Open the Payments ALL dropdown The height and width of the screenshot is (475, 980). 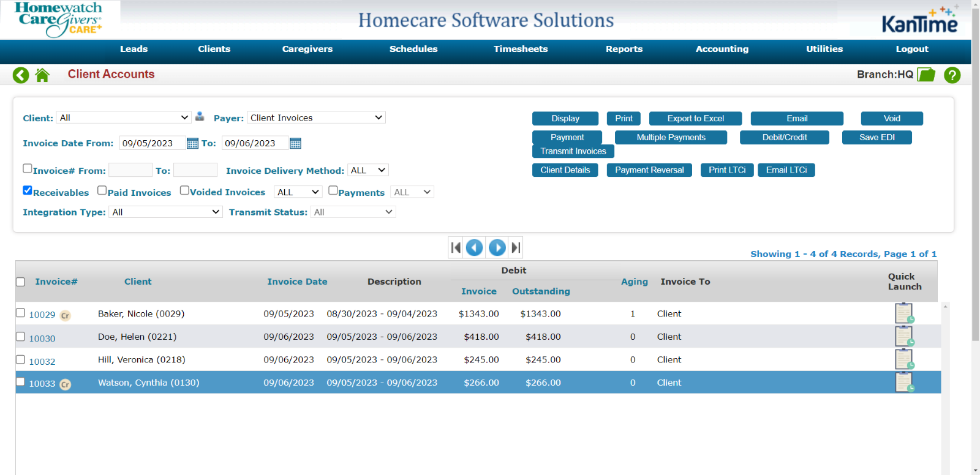412,192
